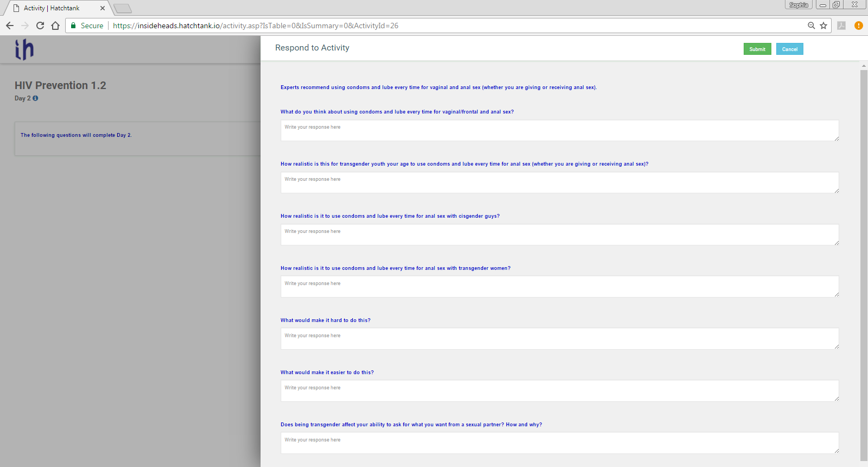This screenshot has width=868, height=467.
Task: Click the 'Does being transgender affect' question text
Action: tap(411, 425)
